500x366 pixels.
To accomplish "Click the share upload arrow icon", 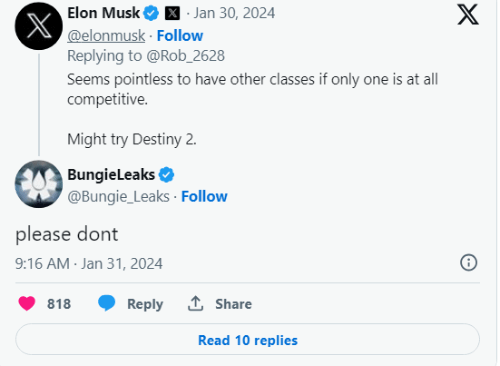I will tap(196, 303).
